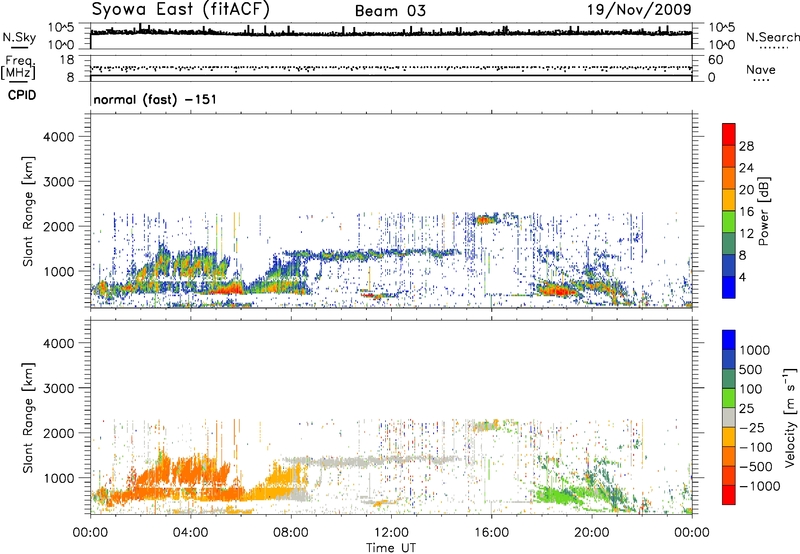The width and height of the screenshot is (800, 554).
Task: Select the "CPID" row label
Action: tap(22, 95)
